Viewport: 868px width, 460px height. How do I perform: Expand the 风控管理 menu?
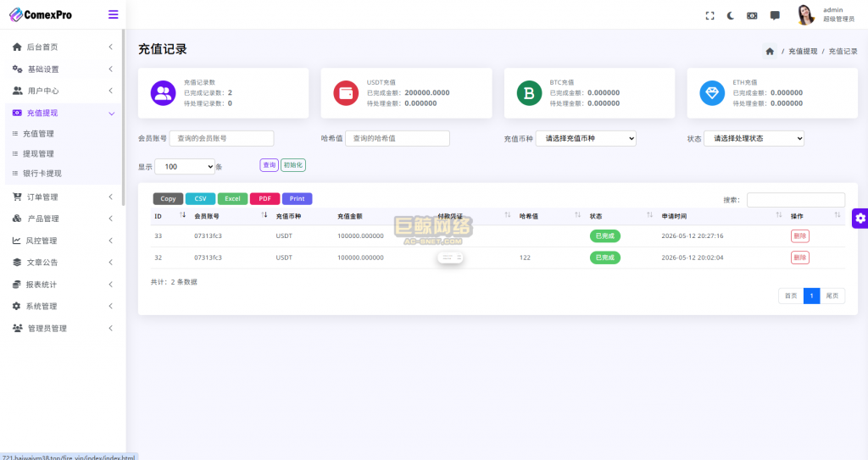(x=63, y=241)
